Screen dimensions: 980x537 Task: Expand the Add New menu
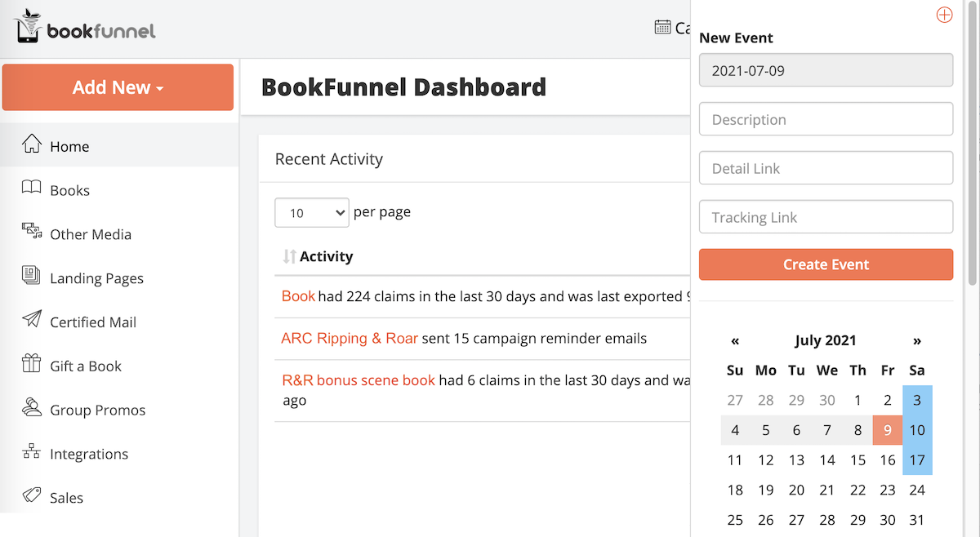[x=118, y=87]
